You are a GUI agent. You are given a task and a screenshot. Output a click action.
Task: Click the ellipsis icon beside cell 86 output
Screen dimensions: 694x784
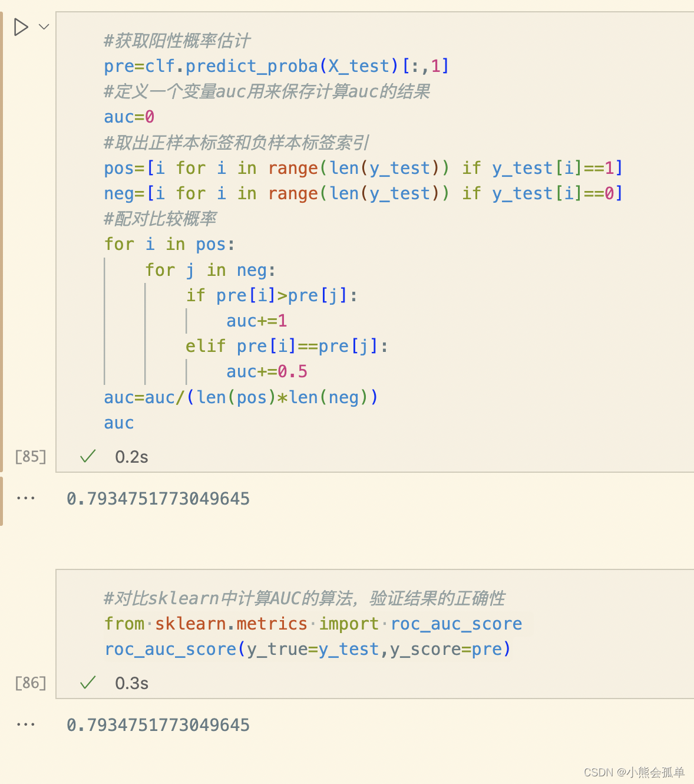[x=26, y=724]
